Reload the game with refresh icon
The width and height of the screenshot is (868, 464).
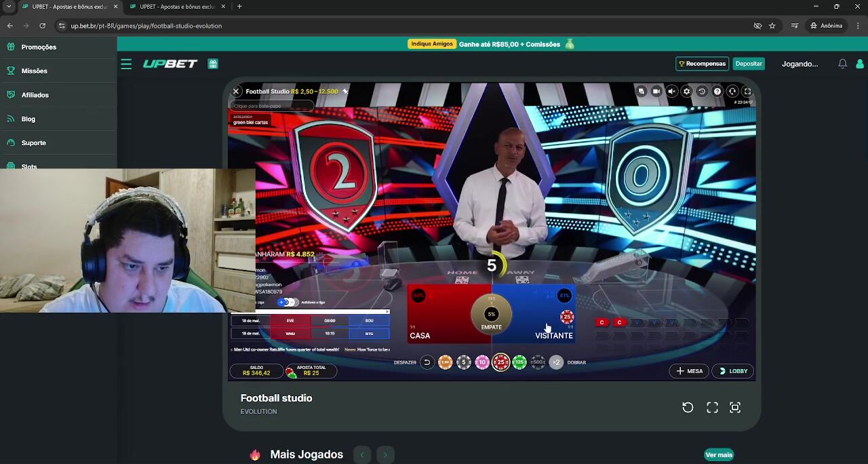pyautogui.click(x=688, y=408)
